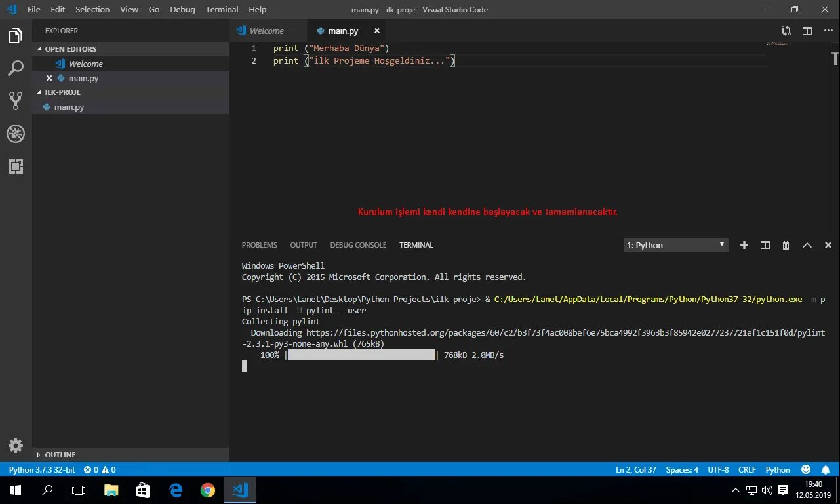Launch Google Chrome from taskbar
Screen dimensions: 840x504
click(208, 490)
